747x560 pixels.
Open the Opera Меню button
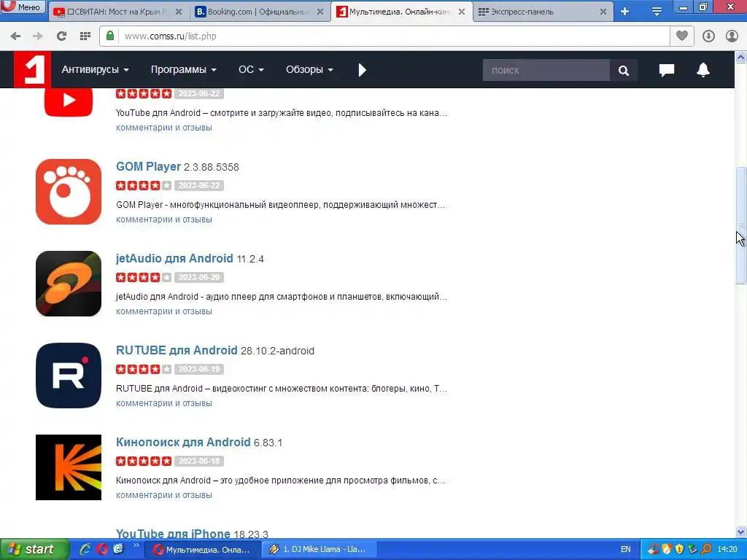pyautogui.click(x=23, y=7)
